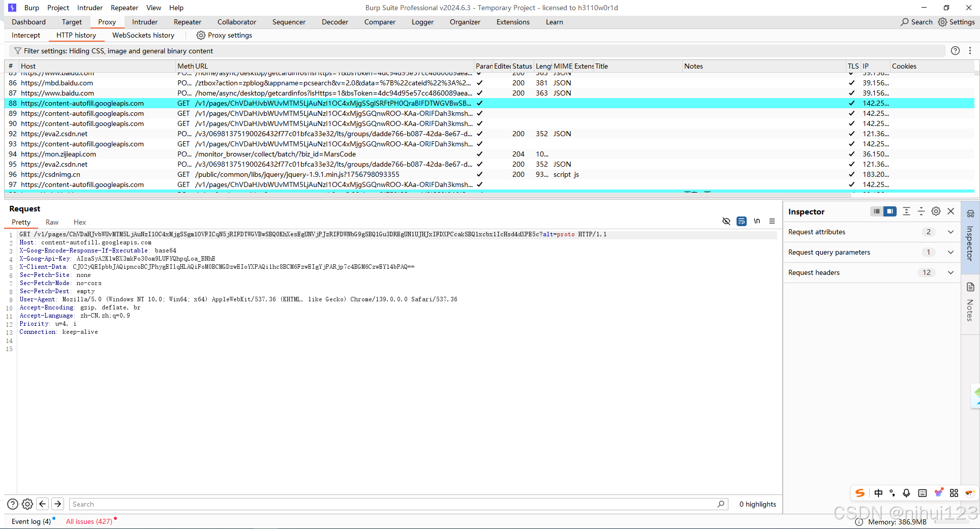Sort history by Cookies column
The height and width of the screenshot is (529, 980).
click(932, 66)
